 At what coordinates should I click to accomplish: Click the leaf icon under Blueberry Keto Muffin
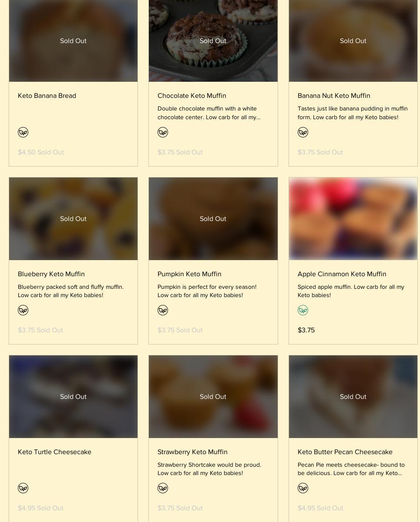(x=23, y=310)
